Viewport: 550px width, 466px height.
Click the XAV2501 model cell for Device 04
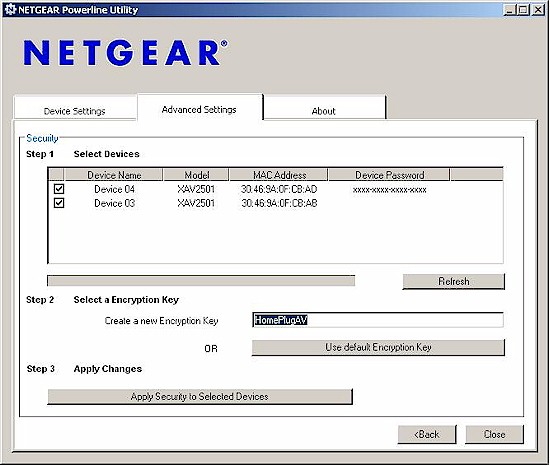196,189
